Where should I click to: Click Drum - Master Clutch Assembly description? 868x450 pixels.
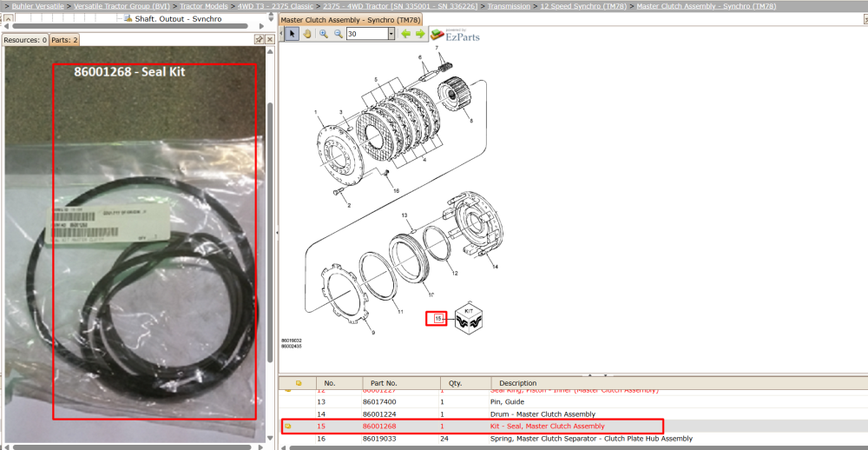point(542,414)
